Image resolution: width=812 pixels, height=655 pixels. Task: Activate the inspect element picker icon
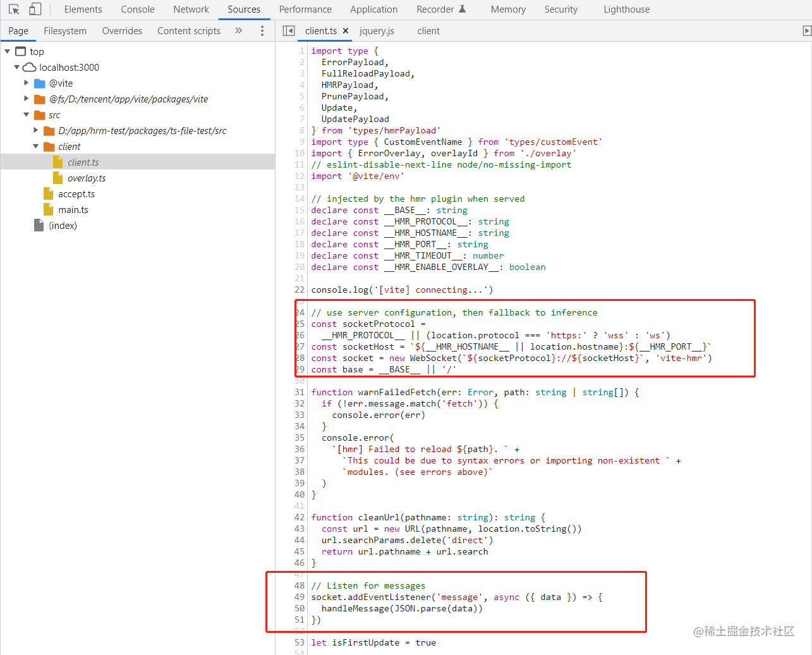pos(14,9)
